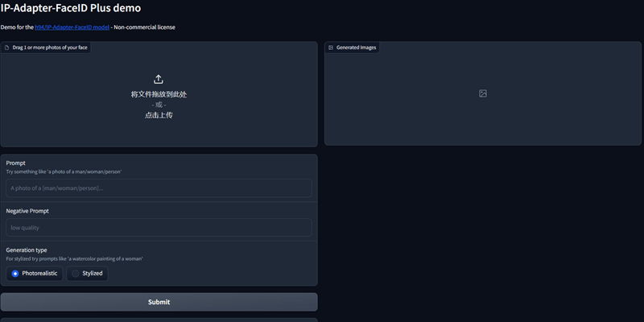Click the Drag 1 or more photos label
This screenshot has width=644, height=322.
pyautogui.click(x=50, y=47)
